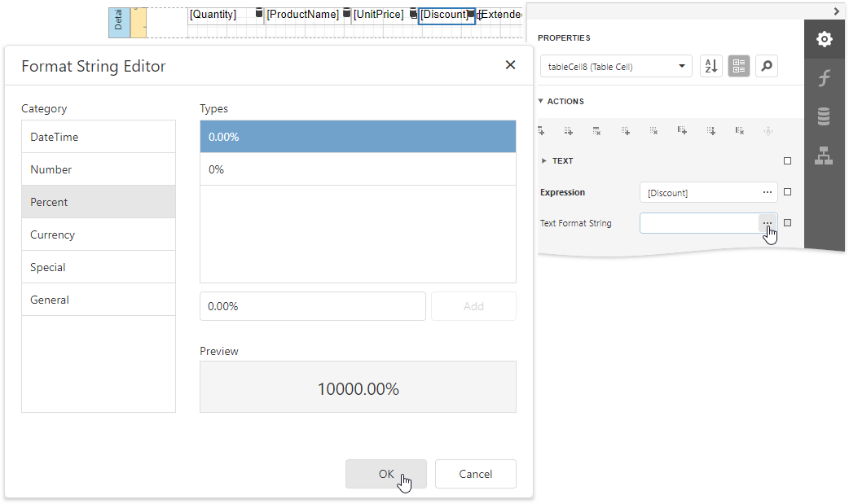Open the Expressions function tab
Viewport: 849px width, 504px height.
[x=824, y=78]
